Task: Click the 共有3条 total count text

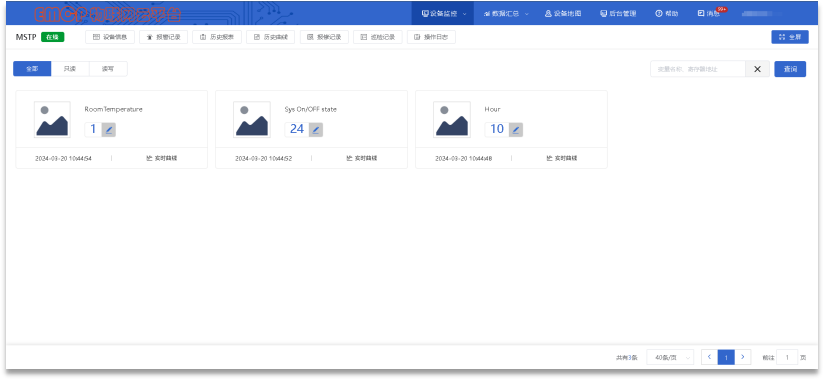Action: point(626,357)
